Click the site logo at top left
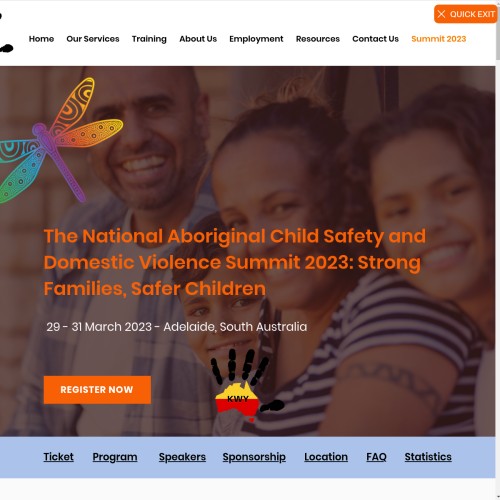Image resolution: width=500 pixels, height=500 pixels. coord(6,33)
